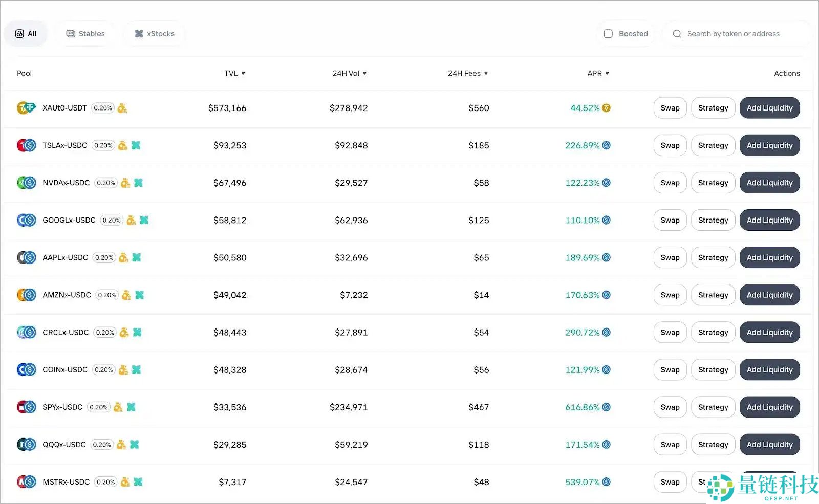Click XAUt0-USDT token pair icon
The width and height of the screenshot is (819, 504).
coord(26,108)
